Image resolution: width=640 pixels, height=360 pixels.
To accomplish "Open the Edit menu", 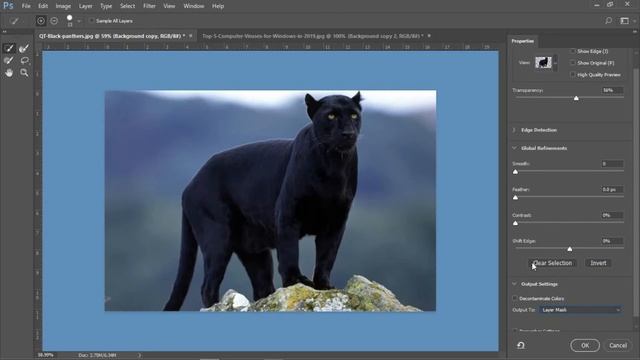I will click(x=43, y=6).
